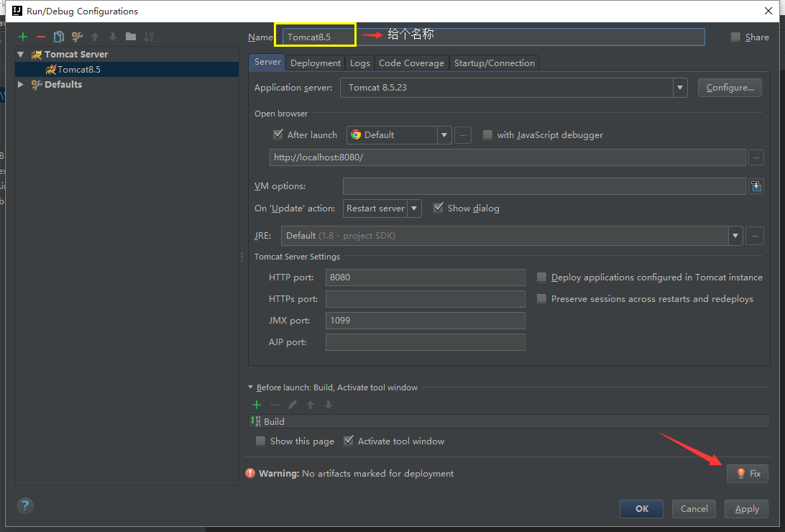Enable Preserve sessions across restarts and redeploys

click(542, 298)
